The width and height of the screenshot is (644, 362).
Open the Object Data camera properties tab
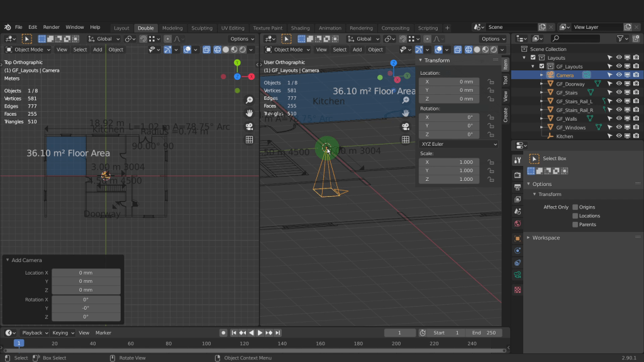click(518, 275)
